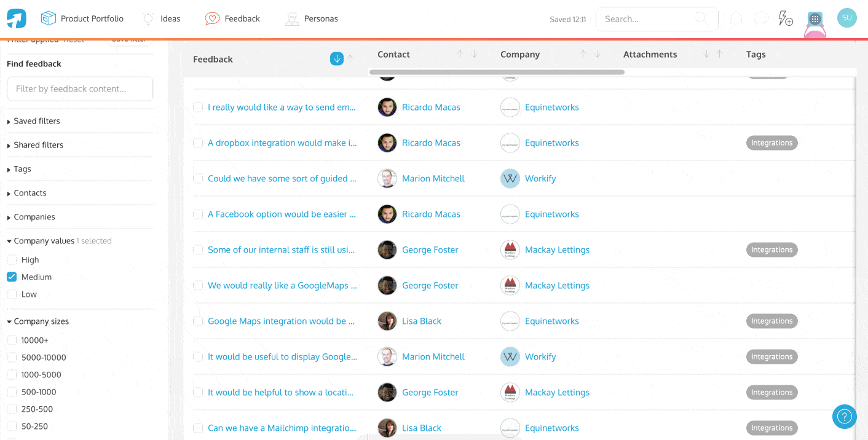Click the app logo home icon

17,19
